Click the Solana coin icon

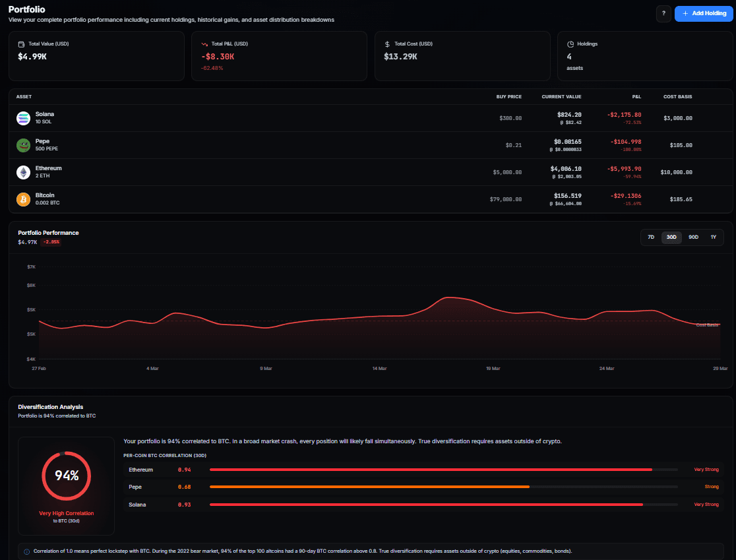coord(24,118)
